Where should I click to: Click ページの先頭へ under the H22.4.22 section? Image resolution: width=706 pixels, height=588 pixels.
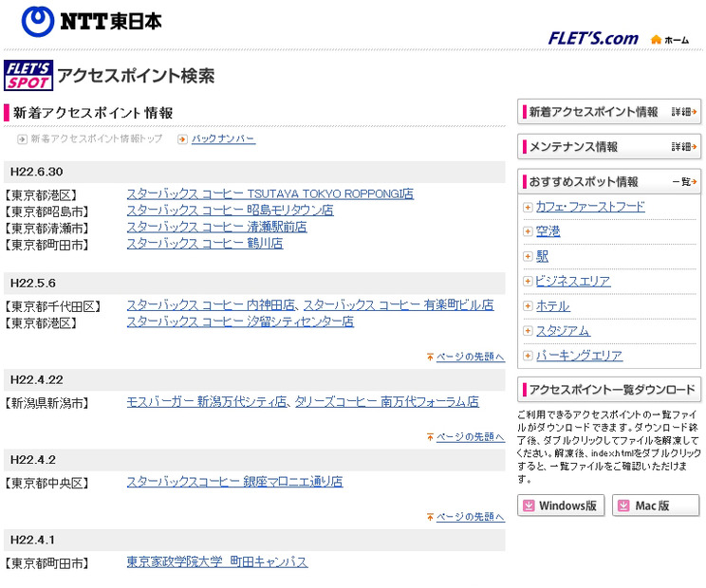(x=470, y=437)
